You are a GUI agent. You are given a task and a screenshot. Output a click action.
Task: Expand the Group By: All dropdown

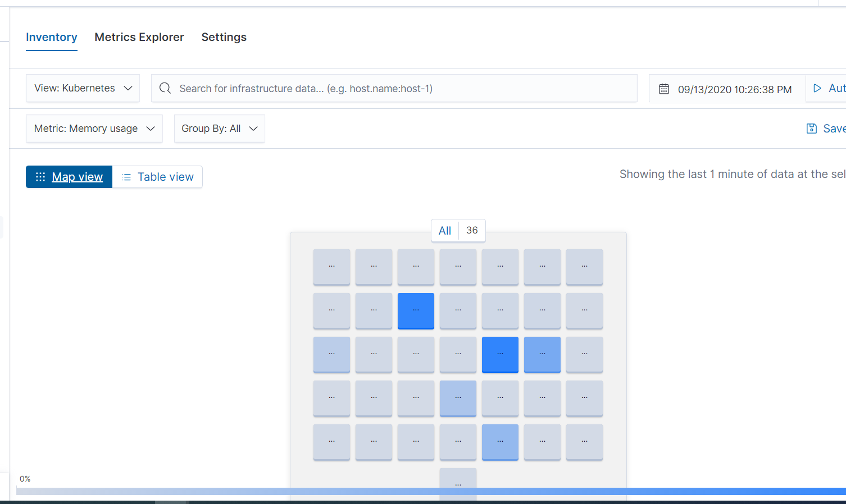click(219, 129)
